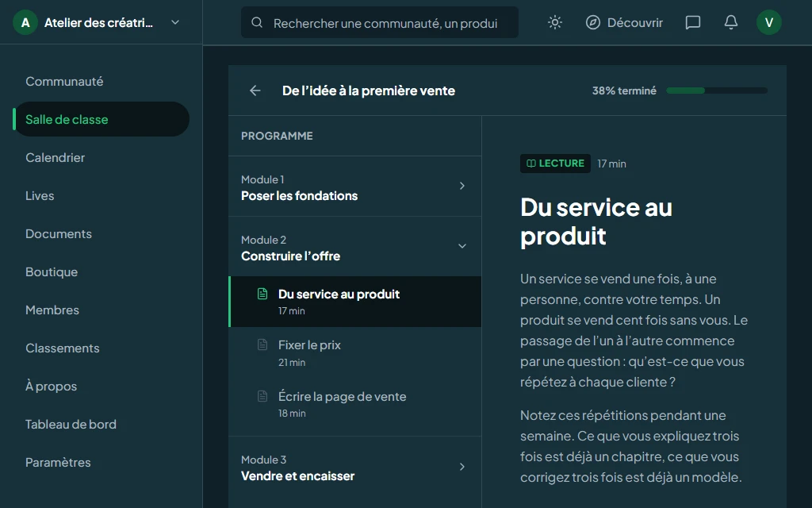Viewport: 812px width, 508px height.
Task: Expand Module 3 Vendre et encaisser chevron
Action: [462, 467]
